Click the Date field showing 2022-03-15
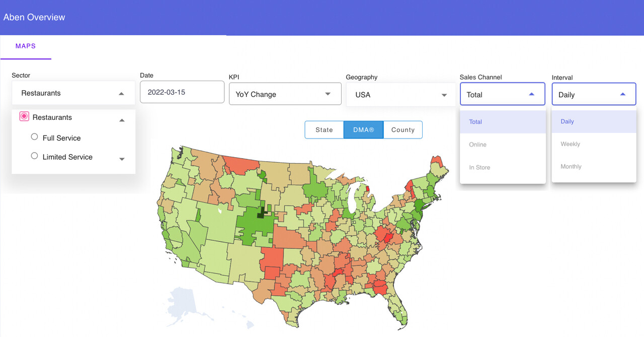The width and height of the screenshot is (644, 337). (182, 92)
